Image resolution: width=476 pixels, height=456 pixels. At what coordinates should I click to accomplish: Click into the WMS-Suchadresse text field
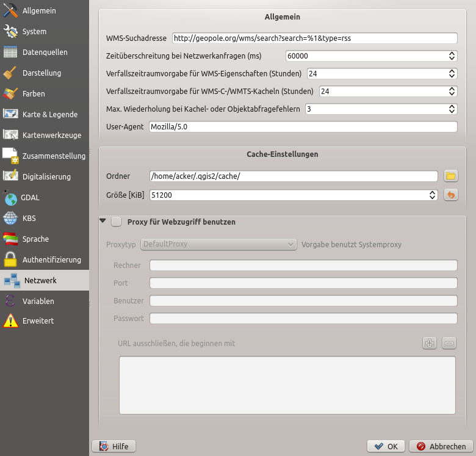[314, 38]
